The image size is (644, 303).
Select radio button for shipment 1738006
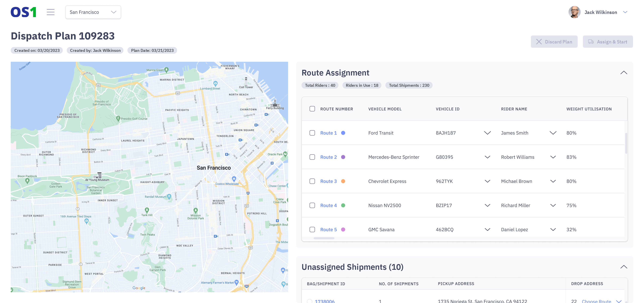point(309,301)
